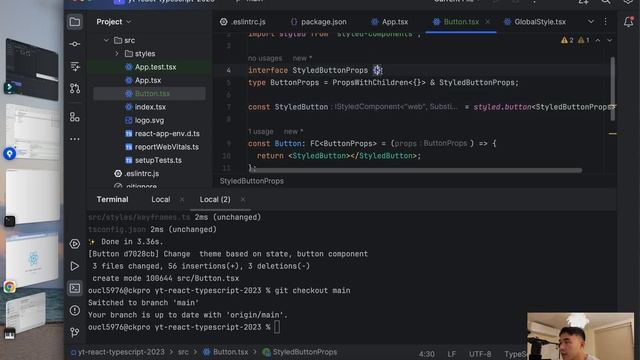The width and height of the screenshot is (640, 360).
Task: Click the editor horizontal scrollbar
Action: click(415, 170)
